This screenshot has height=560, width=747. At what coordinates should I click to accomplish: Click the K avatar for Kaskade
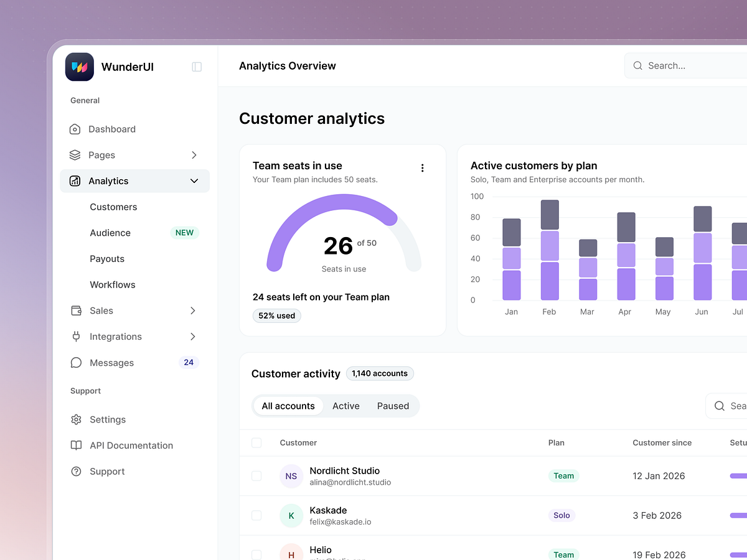pos(291,515)
